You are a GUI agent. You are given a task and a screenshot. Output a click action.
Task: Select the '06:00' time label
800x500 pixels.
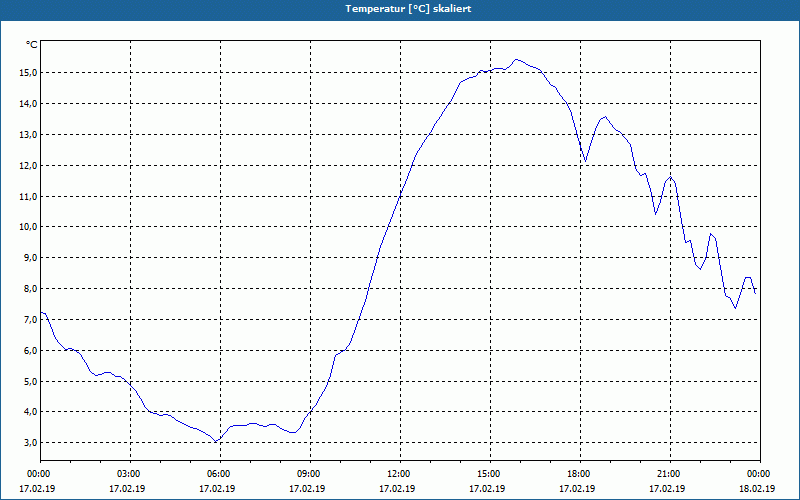[x=220, y=474]
